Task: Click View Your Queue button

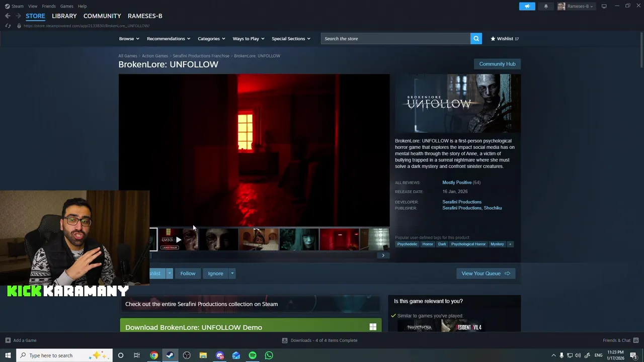Action: click(x=486, y=274)
